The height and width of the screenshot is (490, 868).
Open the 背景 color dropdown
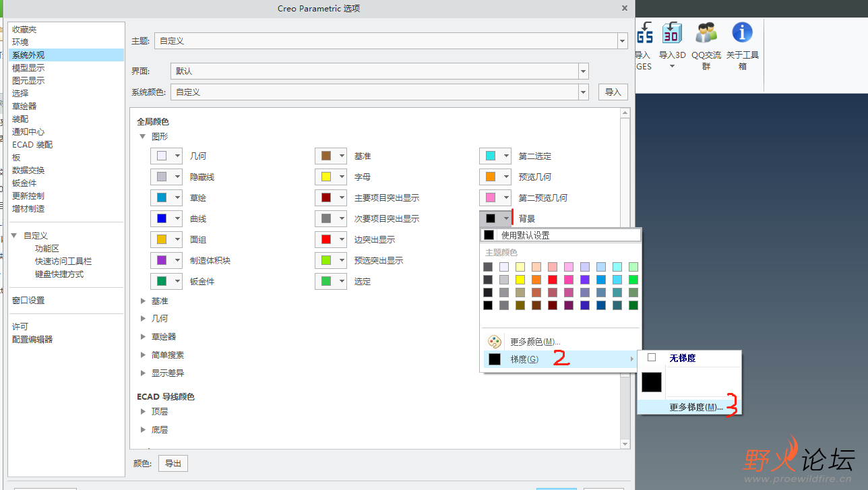click(495, 219)
